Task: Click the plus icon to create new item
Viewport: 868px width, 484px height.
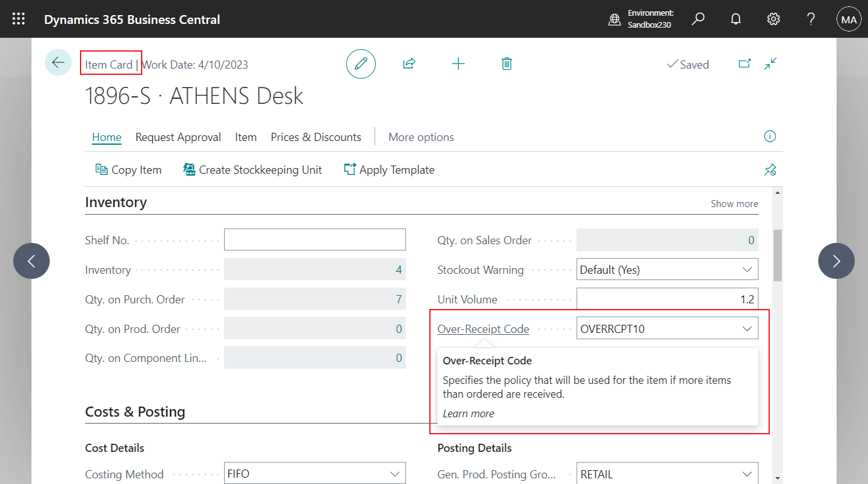Action: coord(458,64)
